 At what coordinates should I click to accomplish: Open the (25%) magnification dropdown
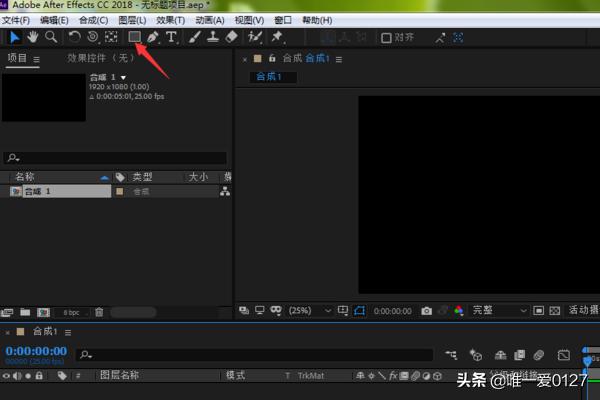303,311
